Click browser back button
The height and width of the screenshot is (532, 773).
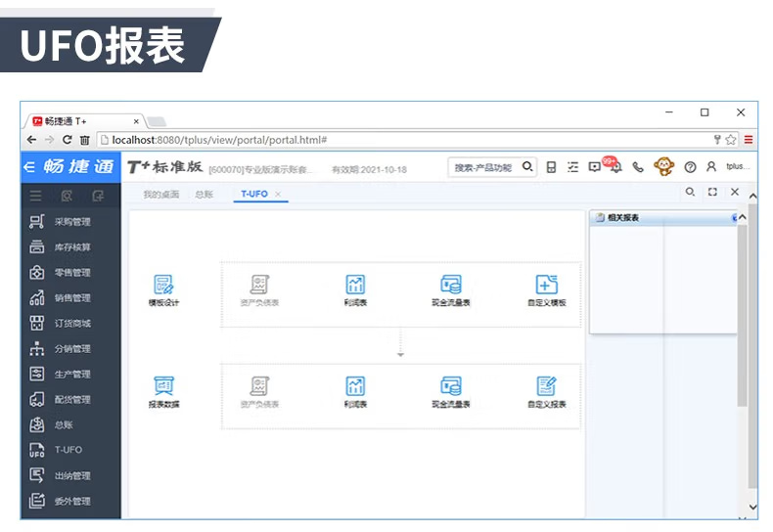(31, 140)
